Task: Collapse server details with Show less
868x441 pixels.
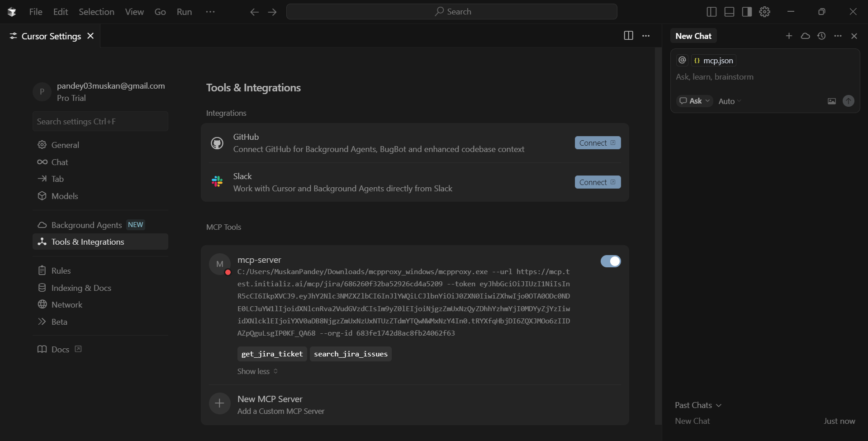Action: tap(257, 371)
